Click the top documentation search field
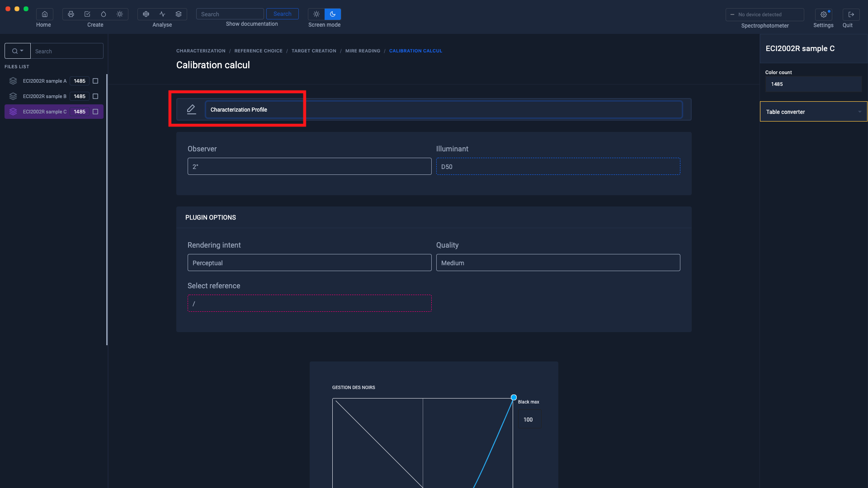 click(x=230, y=14)
